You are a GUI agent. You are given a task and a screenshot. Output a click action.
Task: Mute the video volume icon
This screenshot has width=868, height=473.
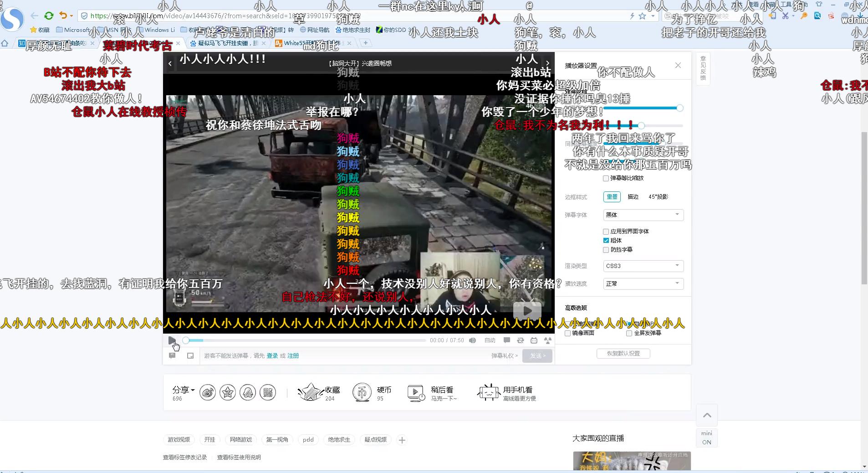coord(473,340)
